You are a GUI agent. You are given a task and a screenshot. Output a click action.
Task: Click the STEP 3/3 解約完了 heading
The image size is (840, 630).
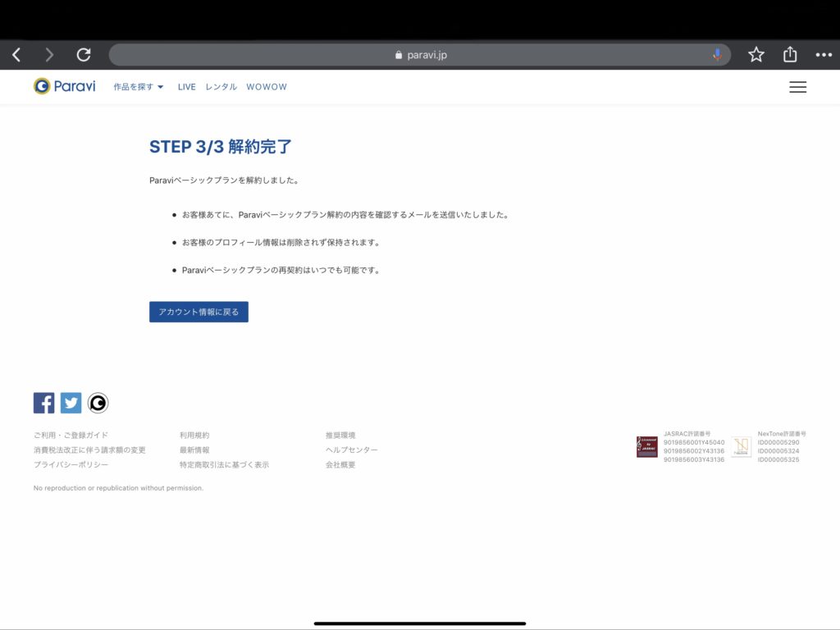point(220,146)
